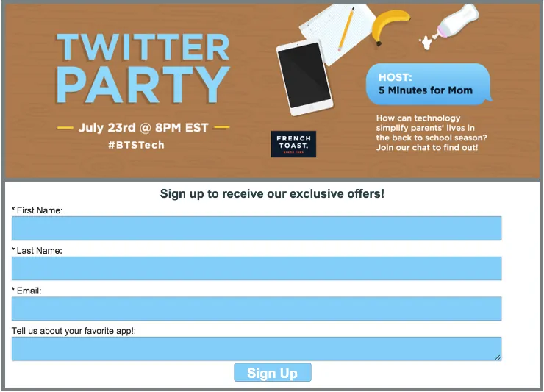Click the banana illustration
This screenshot has height=392, width=544.
pos(390,27)
